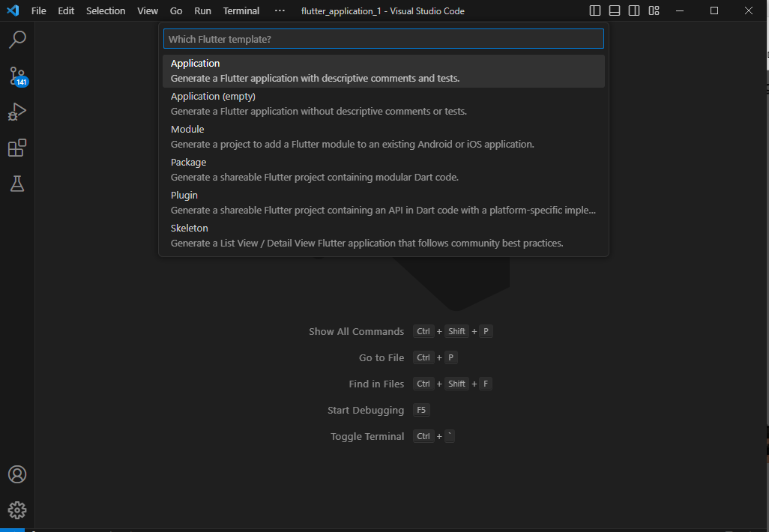Image resolution: width=769 pixels, height=532 pixels.
Task: Click the Start Debugging label
Action: [x=366, y=411]
